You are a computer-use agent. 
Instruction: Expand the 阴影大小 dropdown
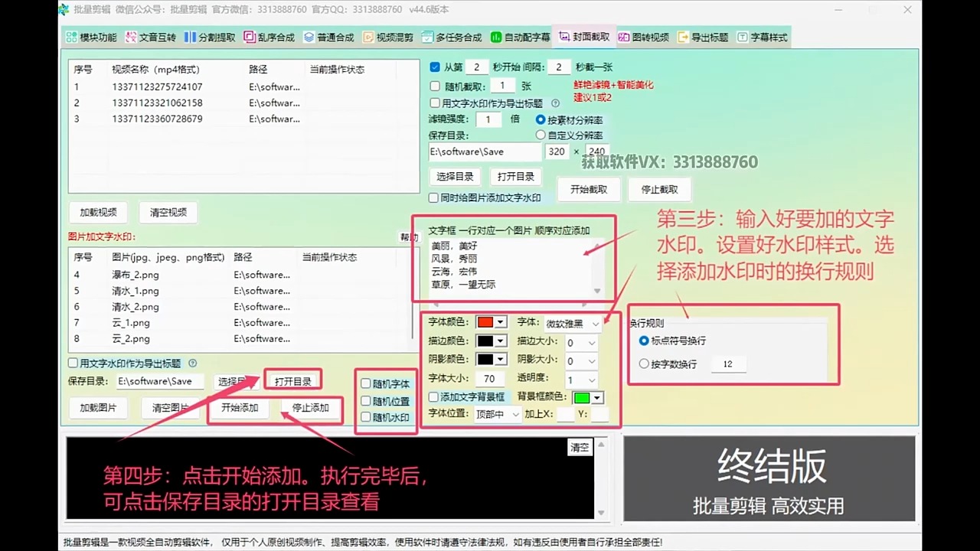coord(580,360)
